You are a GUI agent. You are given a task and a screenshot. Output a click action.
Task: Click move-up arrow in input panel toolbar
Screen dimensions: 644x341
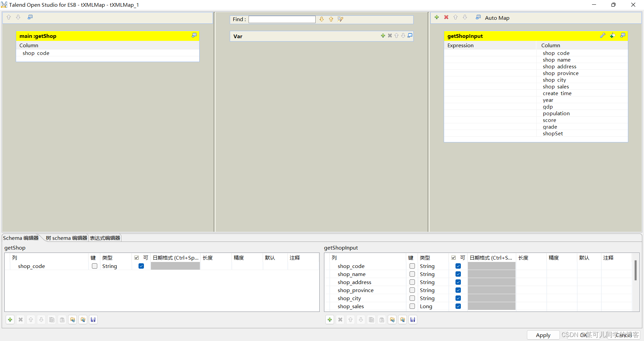pyautogui.click(x=9, y=17)
